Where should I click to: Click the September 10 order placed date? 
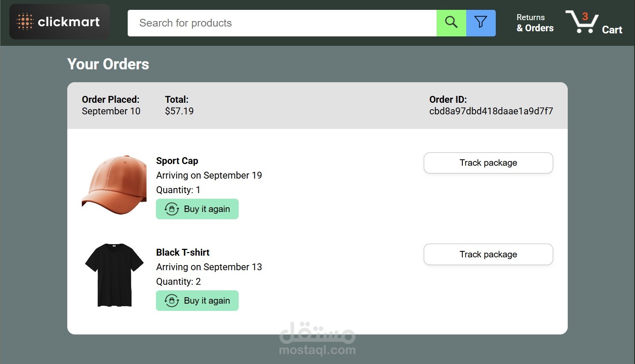click(111, 111)
